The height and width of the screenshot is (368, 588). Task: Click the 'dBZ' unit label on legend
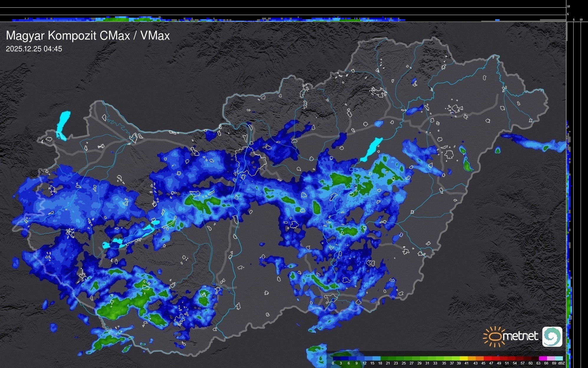pyautogui.click(x=561, y=363)
